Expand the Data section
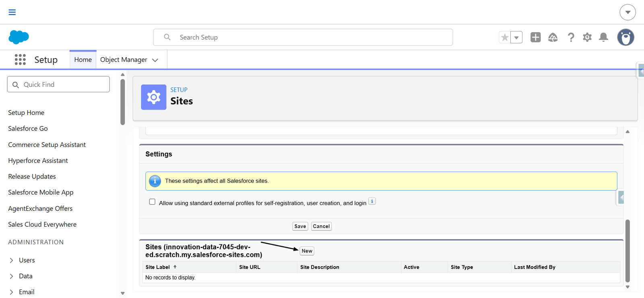The image size is (644, 298). click(11, 276)
